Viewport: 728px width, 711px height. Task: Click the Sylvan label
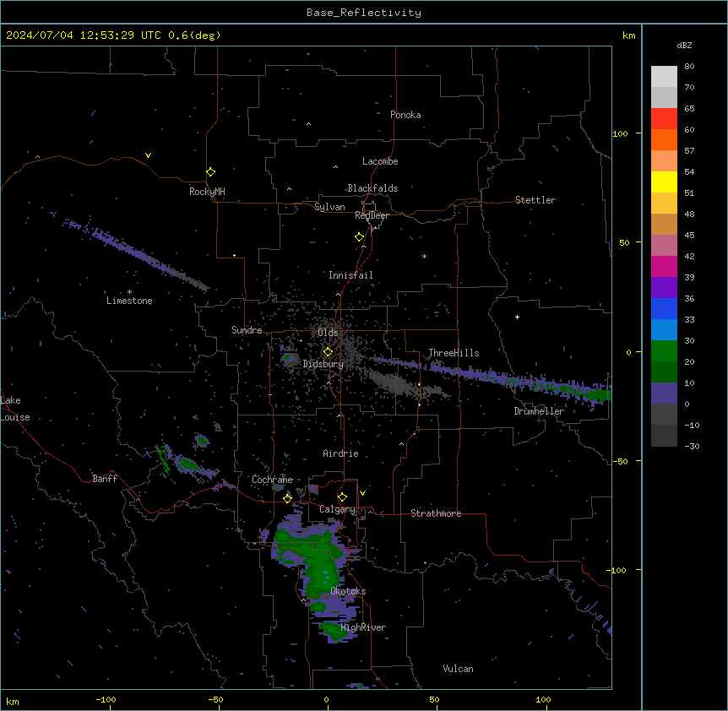click(329, 207)
